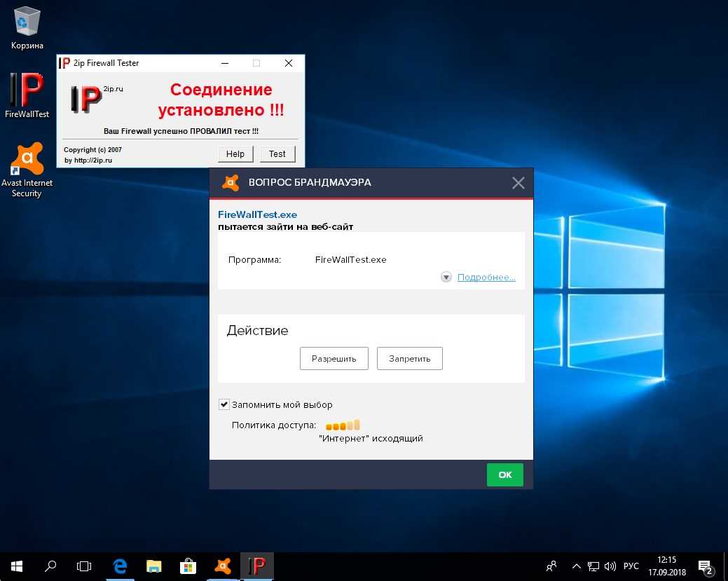Select the Avast Internet Security desktop shortcut

pyautogui.click(x=27, y=170)
